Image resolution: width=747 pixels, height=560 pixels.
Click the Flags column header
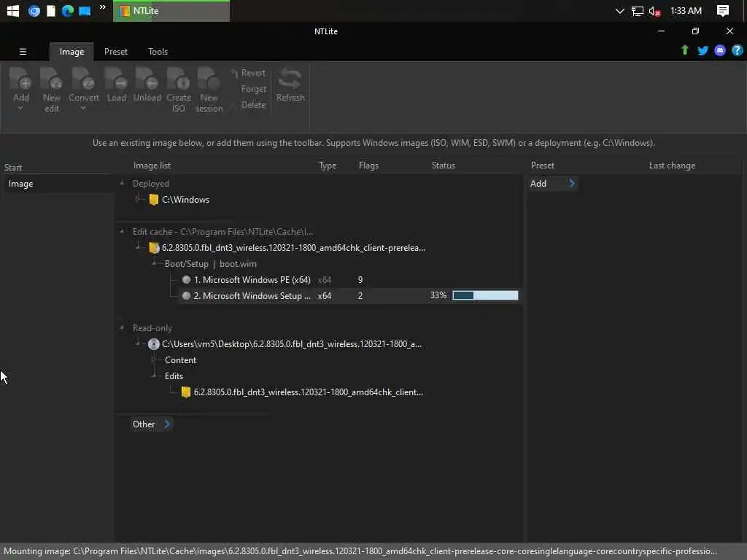click(368, 166)
